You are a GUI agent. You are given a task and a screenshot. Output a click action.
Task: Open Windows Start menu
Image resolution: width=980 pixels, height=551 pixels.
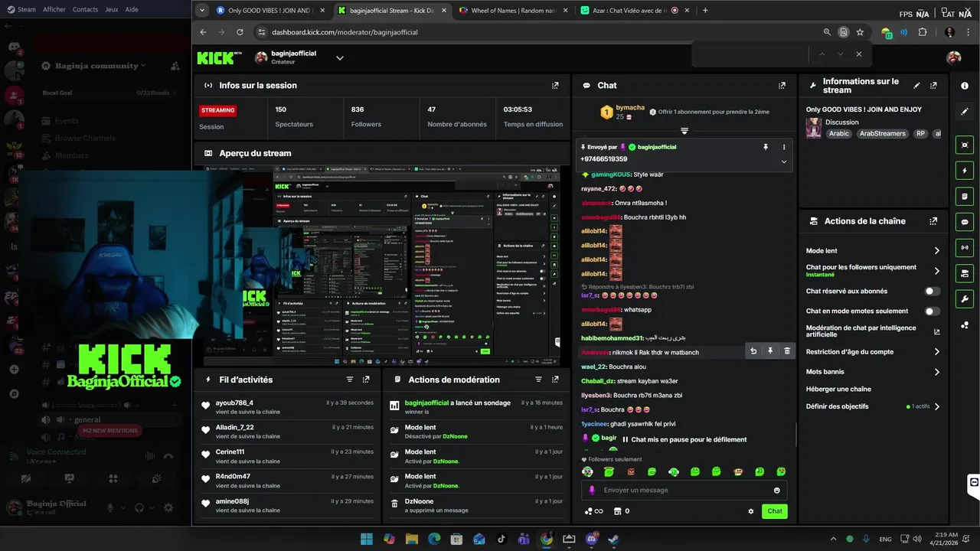tap(367, 539)
